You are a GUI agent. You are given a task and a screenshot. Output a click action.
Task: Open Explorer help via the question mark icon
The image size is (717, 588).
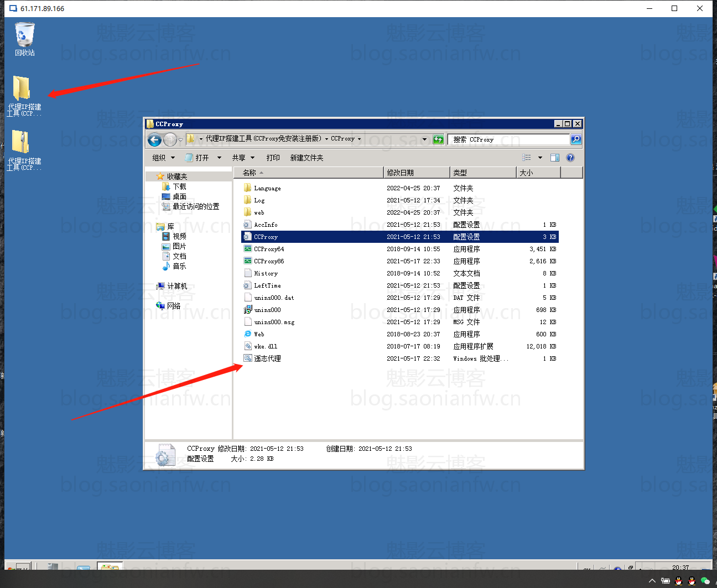tap(570, 158)
